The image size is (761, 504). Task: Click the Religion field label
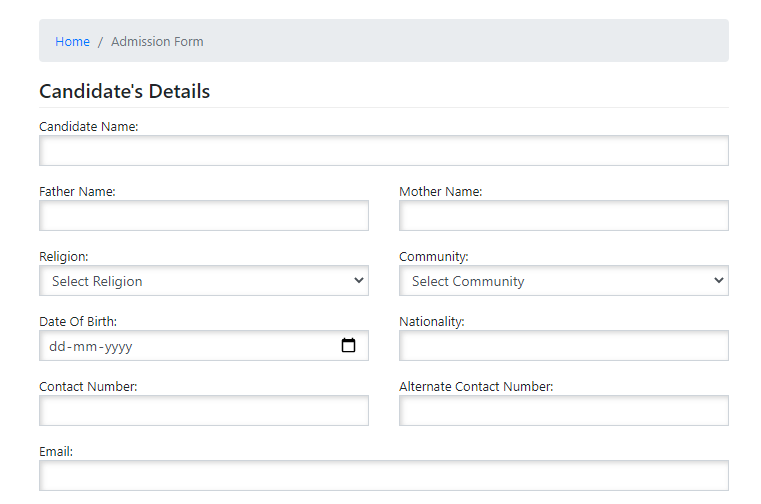[x=63, y=257]
